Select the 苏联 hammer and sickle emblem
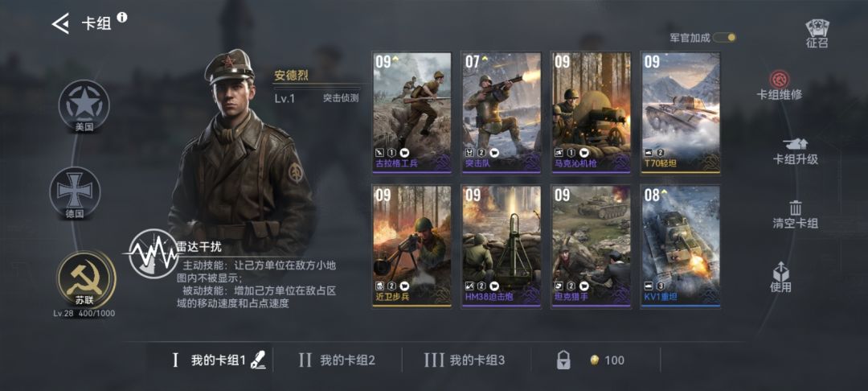The image size is (868, 391). pyautogui.click(x=85, y=278)
